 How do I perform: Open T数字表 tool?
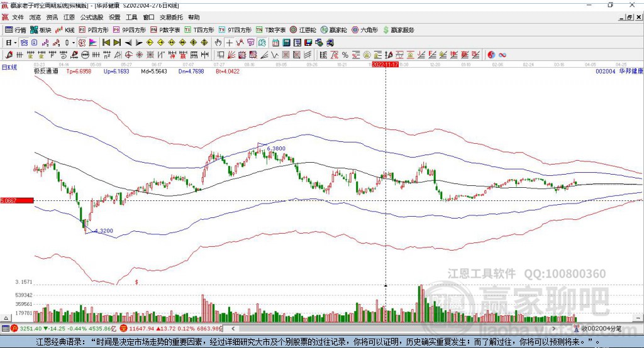coord(270,30)
